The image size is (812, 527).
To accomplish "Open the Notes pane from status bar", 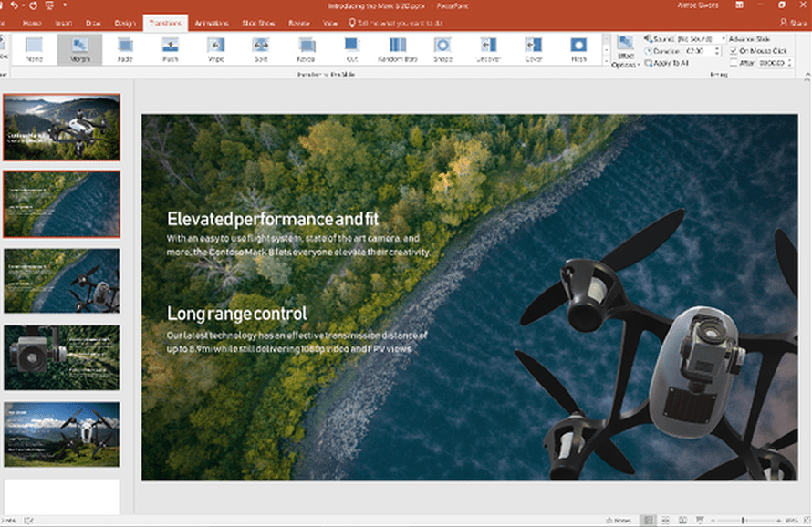I will point(620,521).
